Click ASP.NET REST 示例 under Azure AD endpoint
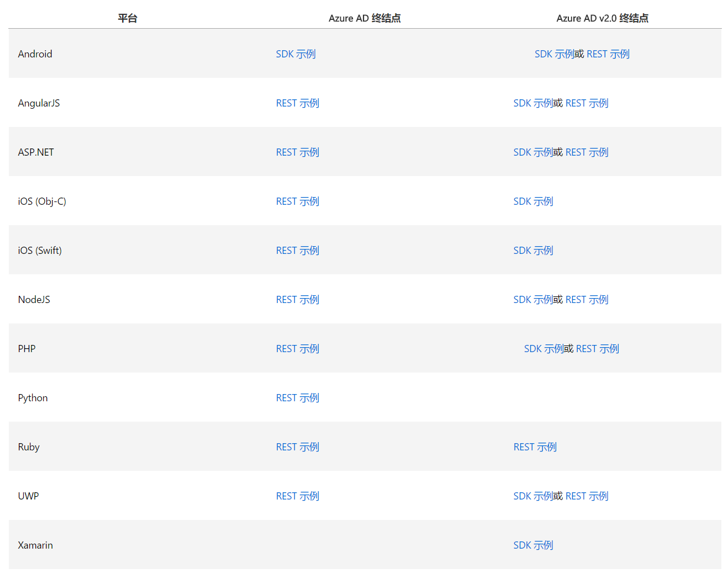 click(297, 152)
